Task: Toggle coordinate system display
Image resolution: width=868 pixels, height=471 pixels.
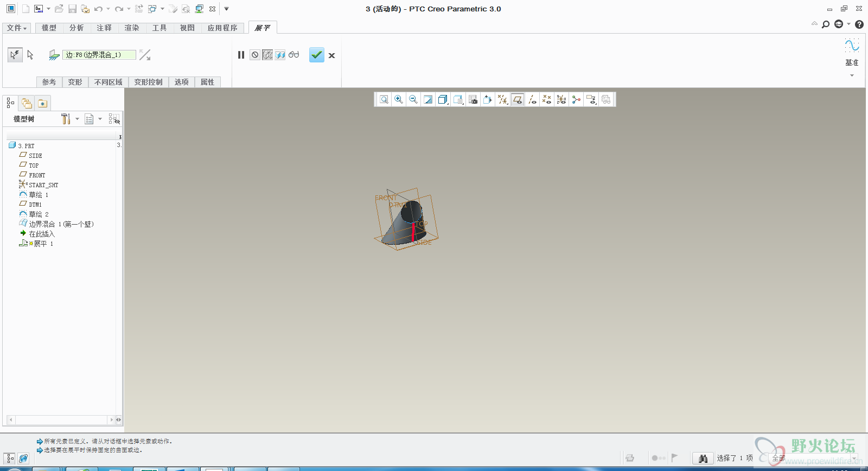Action: coord(561,99)
